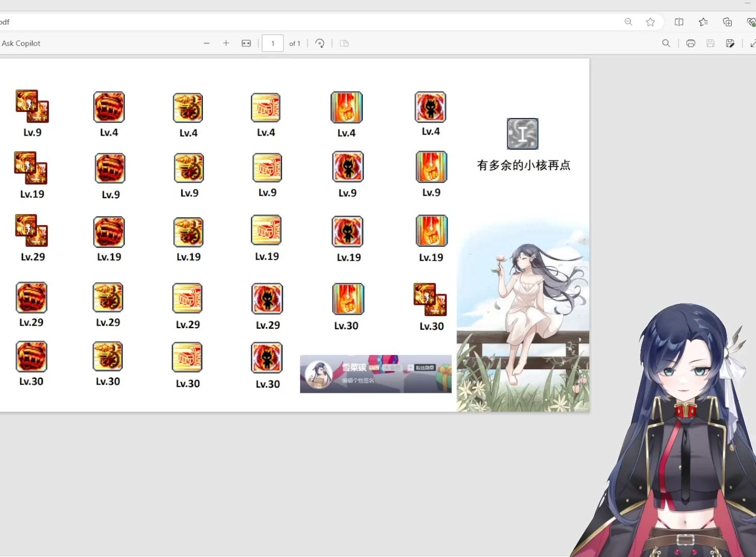This screenshot has height=557, width=756.
Task: Select the red fanged-mouth skill icon above Lv.9
Action: (x=110, y=168)
